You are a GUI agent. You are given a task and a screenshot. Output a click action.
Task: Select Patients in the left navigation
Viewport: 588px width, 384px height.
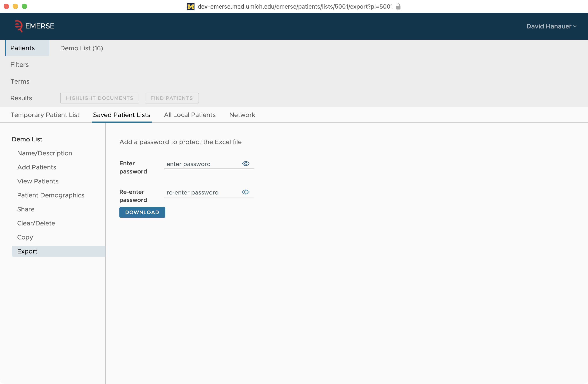[x=27, y=48]
